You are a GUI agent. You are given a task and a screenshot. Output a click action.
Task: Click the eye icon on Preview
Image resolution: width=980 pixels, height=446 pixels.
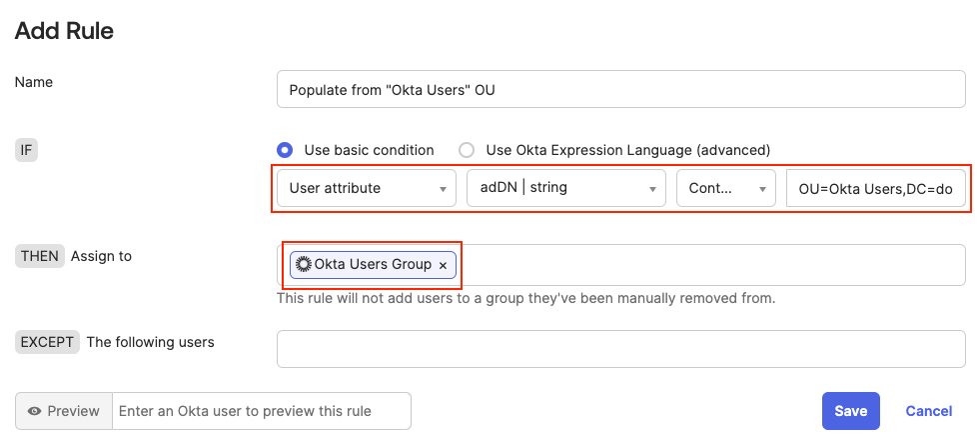pos(34,411)
